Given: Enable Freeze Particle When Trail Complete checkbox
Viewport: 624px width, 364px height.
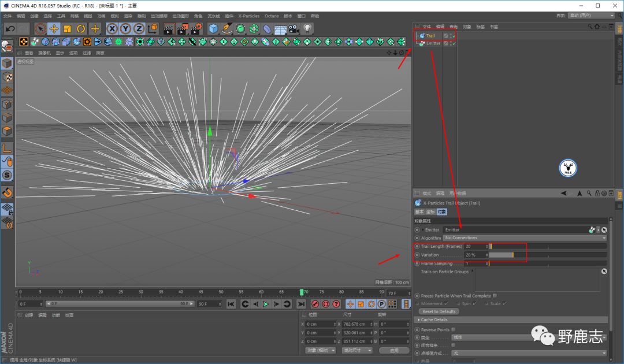Looking at the screenshot, I should click(495, 296).
